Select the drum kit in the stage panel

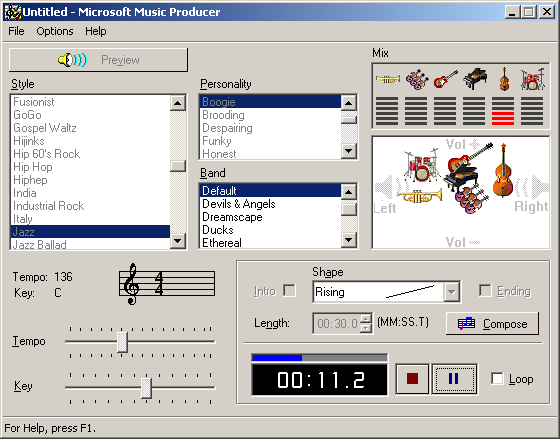[422, 165]
